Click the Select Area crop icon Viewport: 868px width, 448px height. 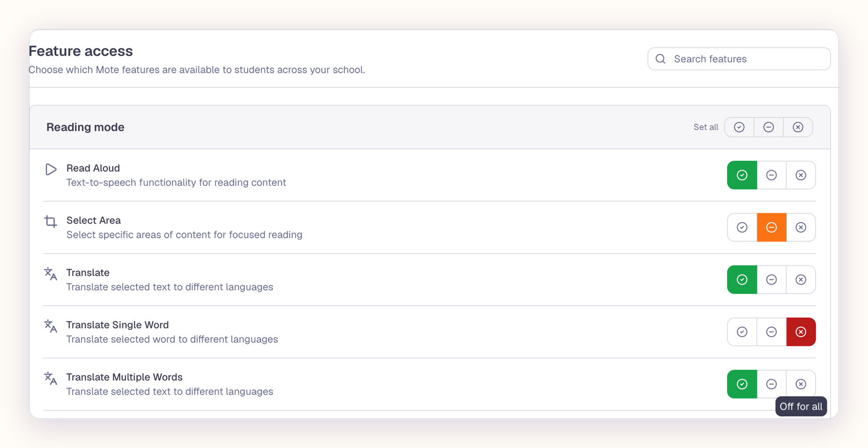pyautogui.click(x=51, y=222)
